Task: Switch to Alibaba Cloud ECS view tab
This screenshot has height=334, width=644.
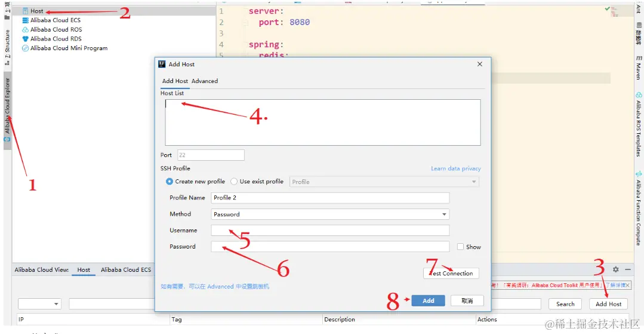Action: [126, 270]
